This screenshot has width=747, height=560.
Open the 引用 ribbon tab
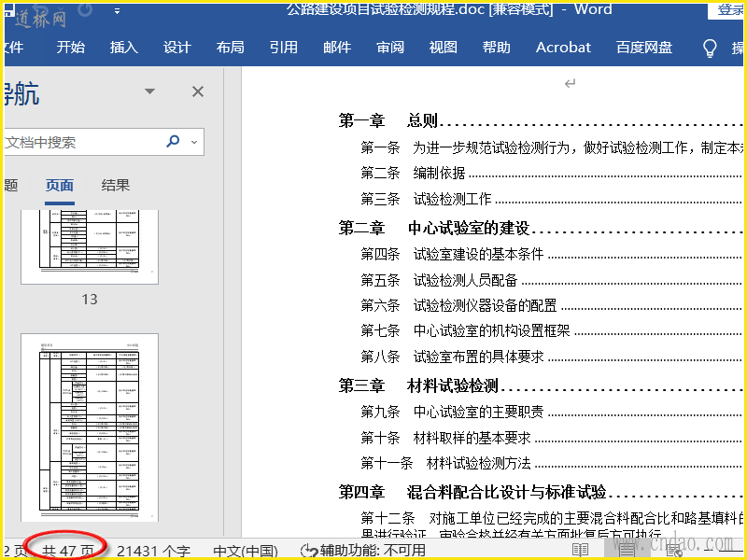[x=284, y=48]
